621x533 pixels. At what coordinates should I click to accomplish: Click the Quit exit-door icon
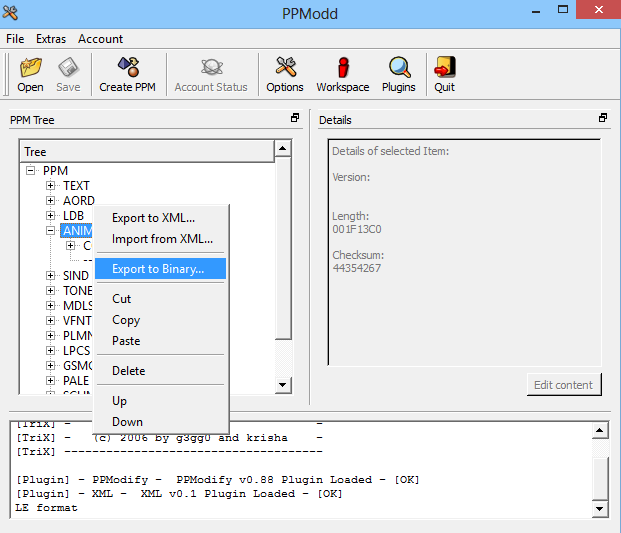pos(445,67)
